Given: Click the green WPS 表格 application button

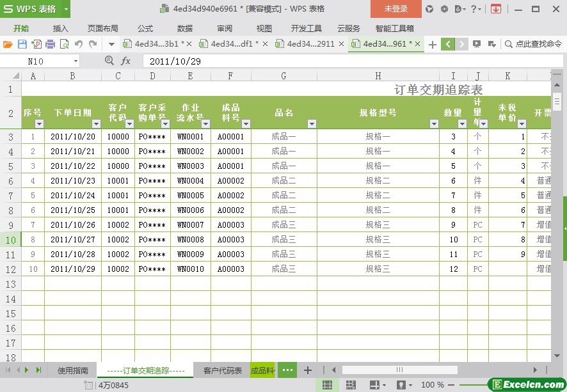Looking at the screenshot, I should pos(31,9).
